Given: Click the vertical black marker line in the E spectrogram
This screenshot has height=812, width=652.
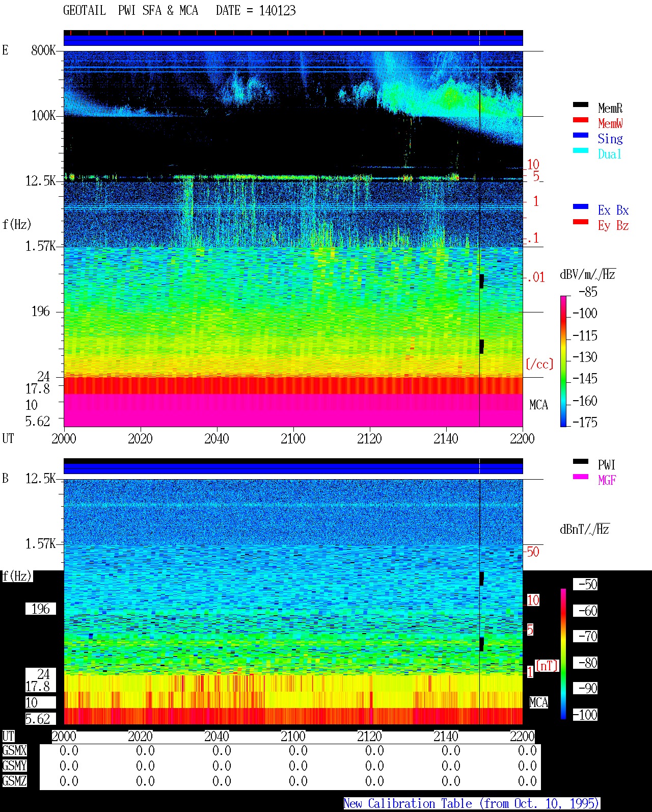Looking at the screenshot, I should click(479, 239).
